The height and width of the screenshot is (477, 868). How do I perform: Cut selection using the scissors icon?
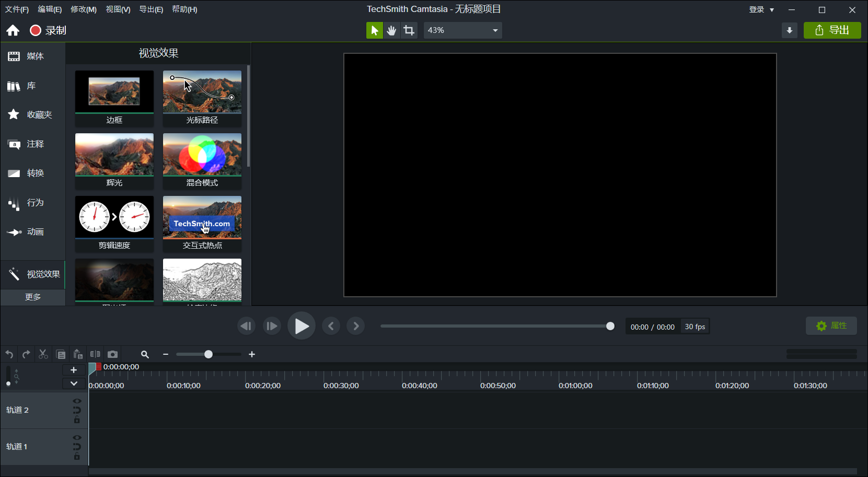(43, 354)
